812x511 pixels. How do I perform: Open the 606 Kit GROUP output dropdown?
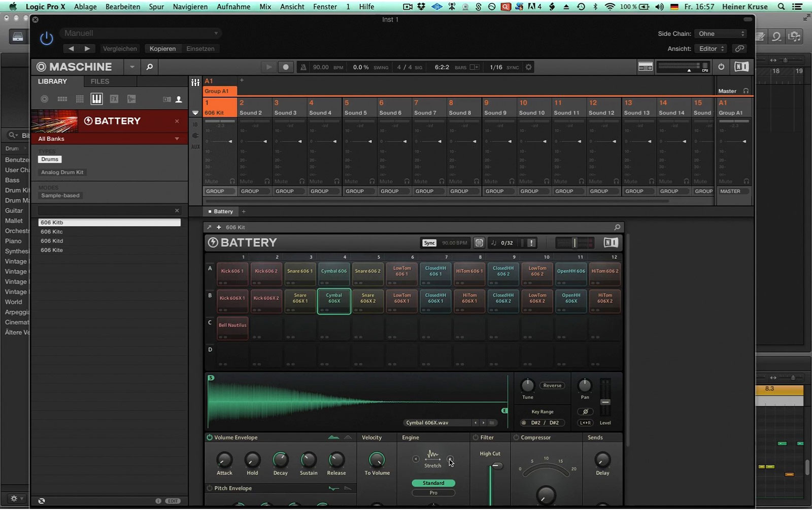[x=220, y=191]
